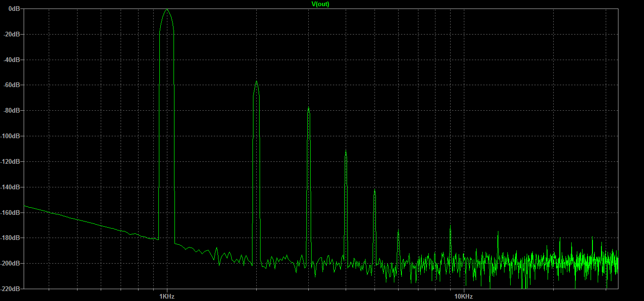
Task: Click the -80dB axis label
Action: (x=12, y=111)
